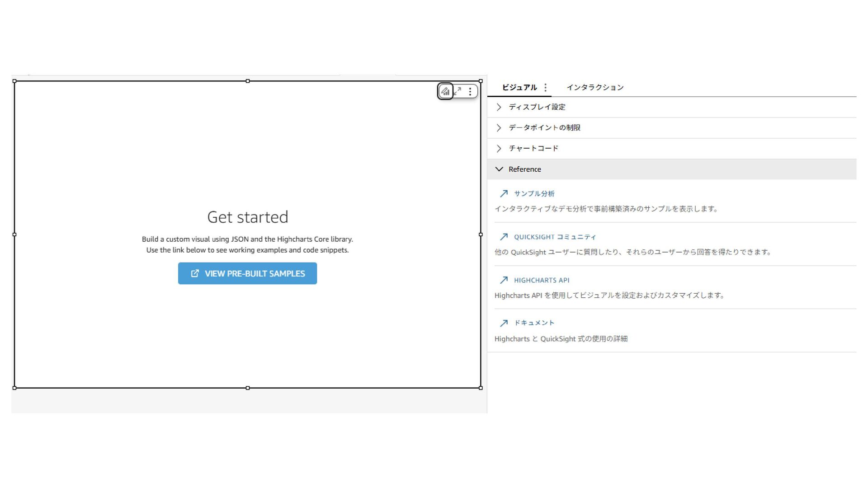The height and width of the screenshot is (488, 868).
Task: Click the description text under HIGHCHARTS API
Action: point(610,296)
